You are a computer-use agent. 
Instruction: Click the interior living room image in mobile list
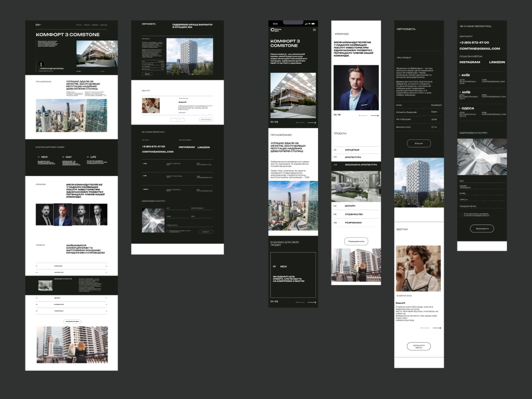click(x=356, y=186)
